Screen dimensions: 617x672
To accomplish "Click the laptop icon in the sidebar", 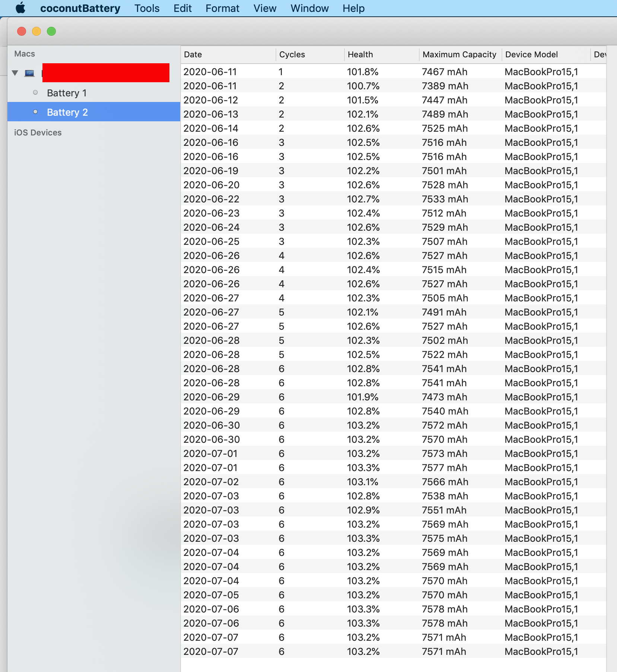I will [29, 73].
